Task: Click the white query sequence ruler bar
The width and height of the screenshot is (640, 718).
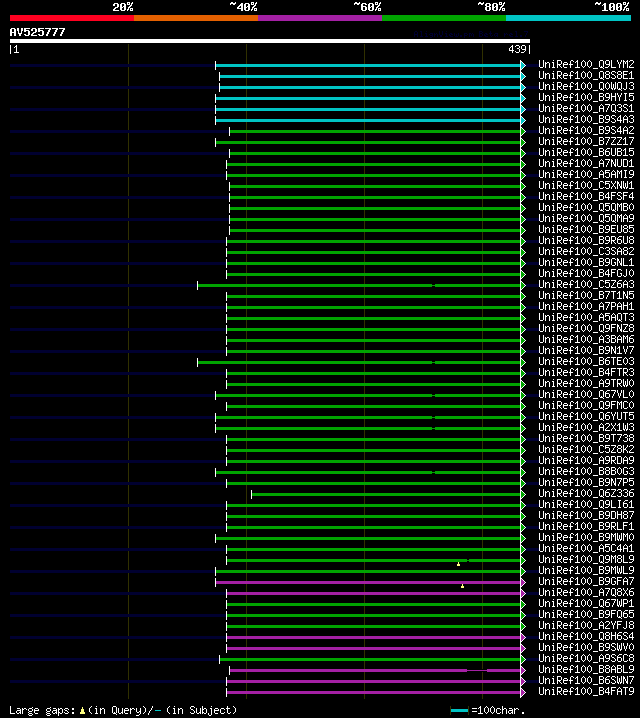Action: click(270, 41)
